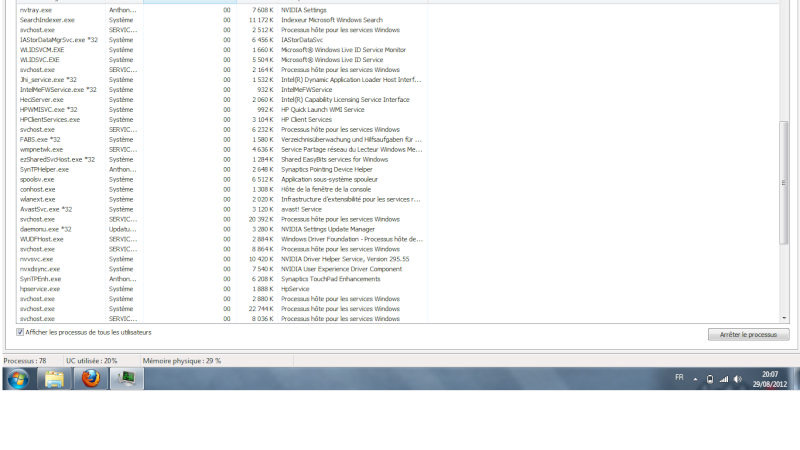Image resolution: width=800 pixels, height=450 pixels.
Task: Click the 2 164 K memory value
Action: pyautogui.click(x=263, y=70)
